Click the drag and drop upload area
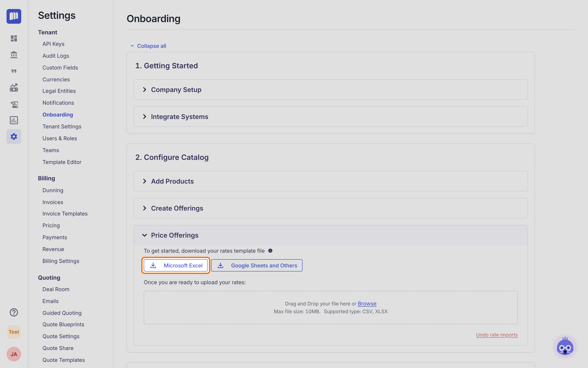The height and width of the screenshot is (368, 588). (331, 307)
